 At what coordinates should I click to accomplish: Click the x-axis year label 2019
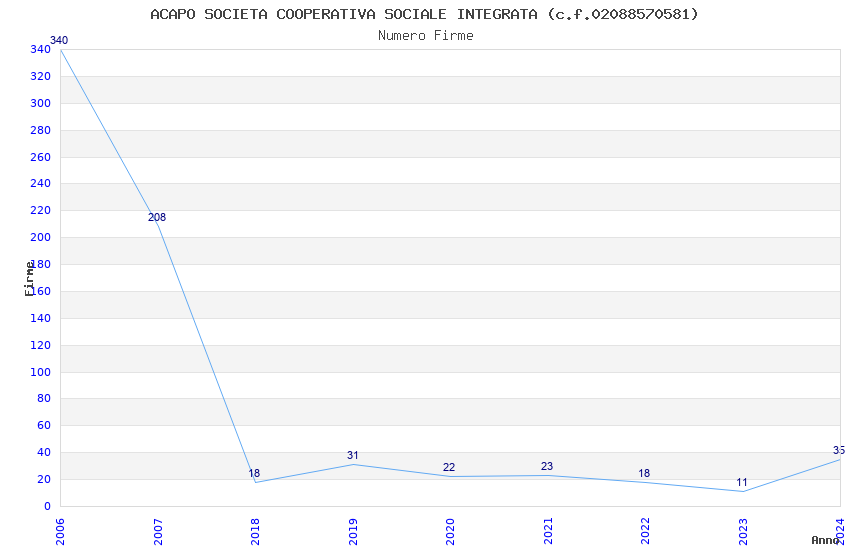pos(353,532)
